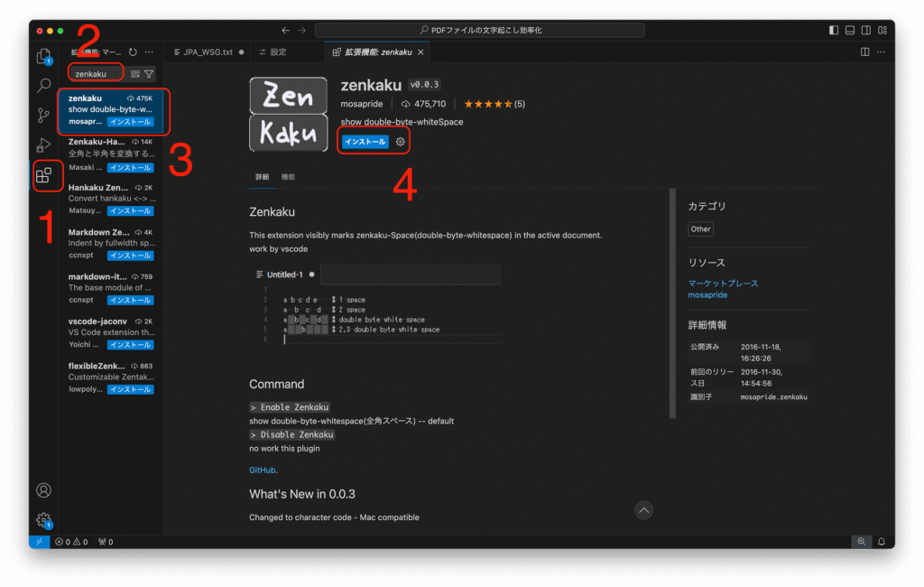
Task: Select markdown-it... extension entry
Action: [x=111, y=289]
